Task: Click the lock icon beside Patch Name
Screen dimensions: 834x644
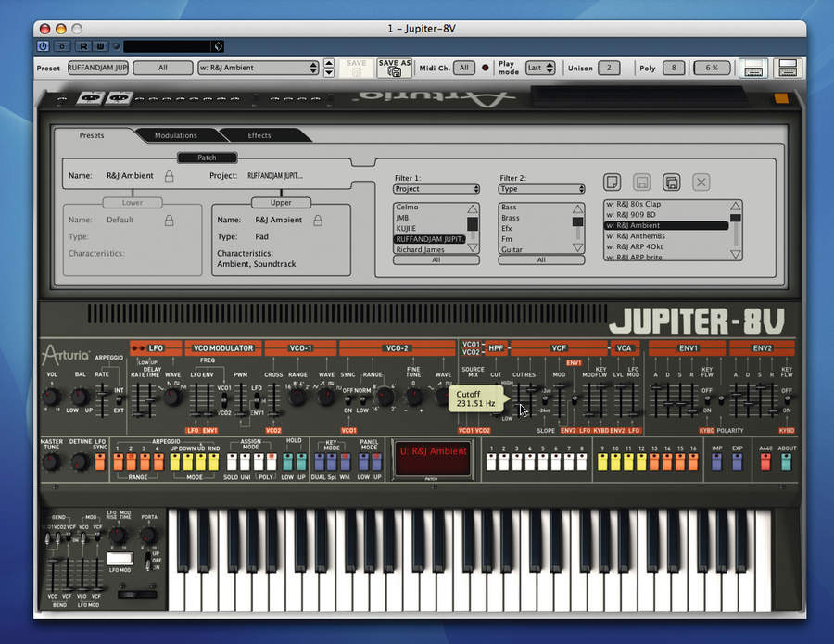Action: coord(169,175)
